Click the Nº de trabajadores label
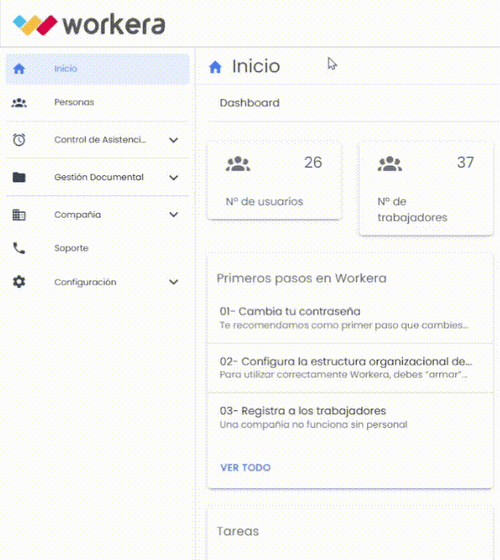Screen dimensions: 500x560 pos(412,209)
